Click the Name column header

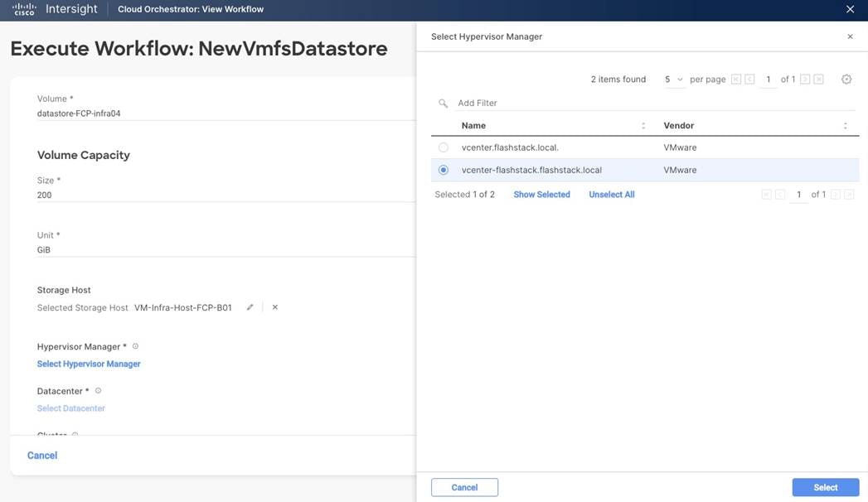pos(473,126)
